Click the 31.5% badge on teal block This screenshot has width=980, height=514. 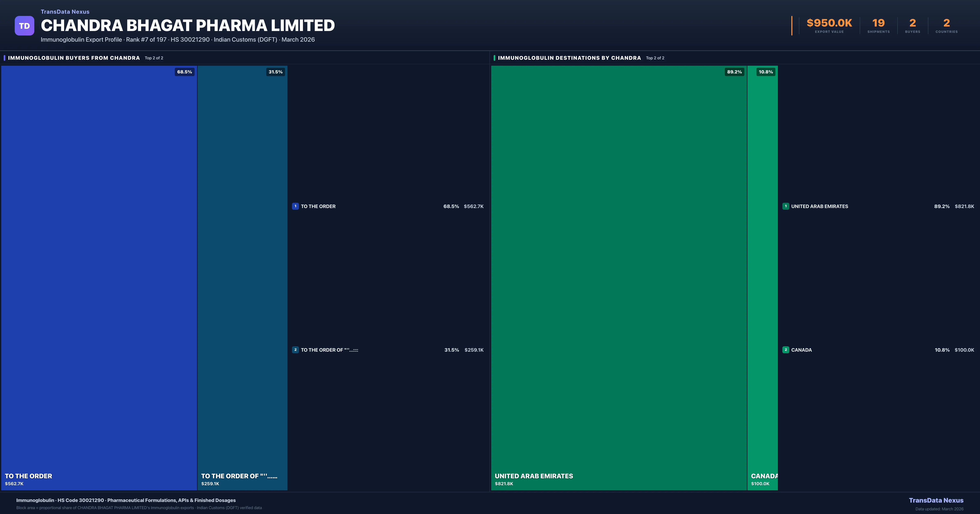pyautogui.click(x=275, y=72)
